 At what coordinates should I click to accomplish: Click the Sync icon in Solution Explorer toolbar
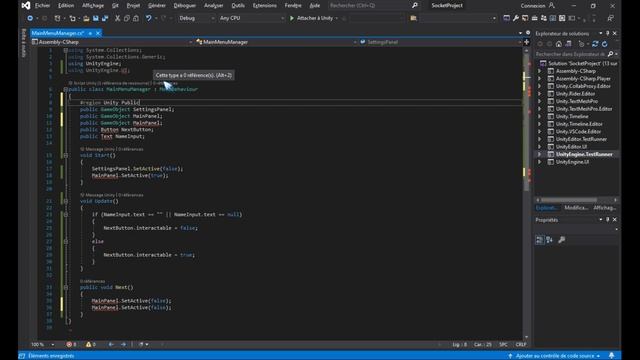click(x=595, y=44)
